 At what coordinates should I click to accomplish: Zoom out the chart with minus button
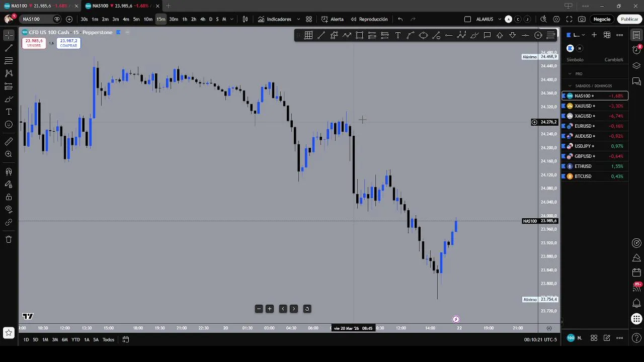click(259, 309)
